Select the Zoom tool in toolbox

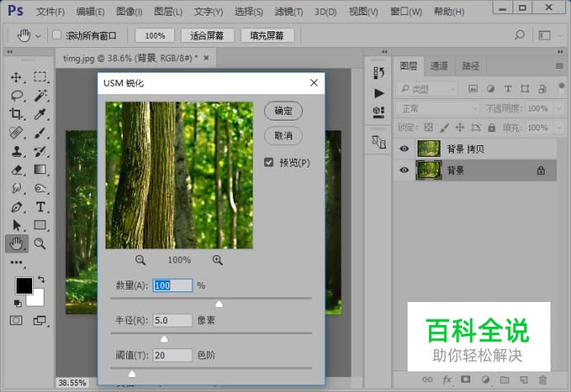tap(40, 243)
